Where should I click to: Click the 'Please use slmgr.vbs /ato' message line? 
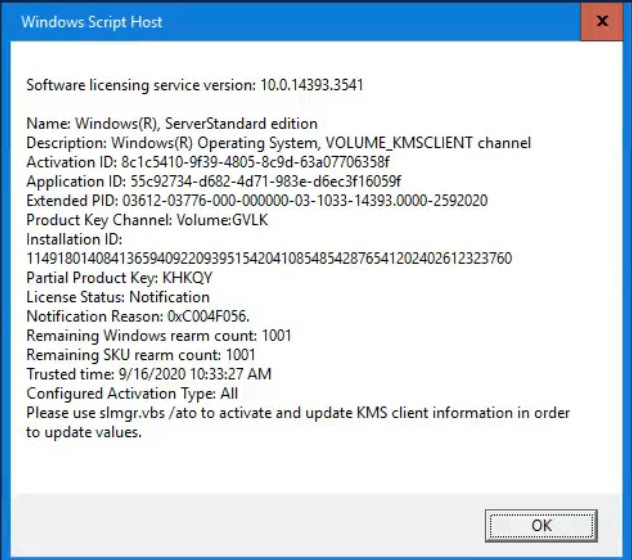coord(298,413)
